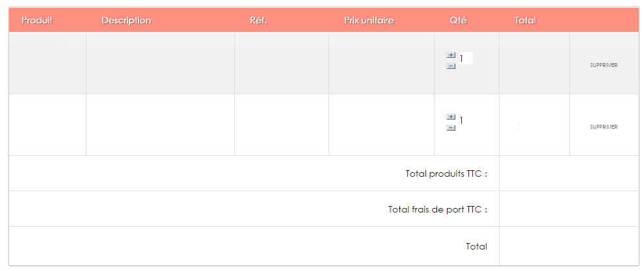644x271 pixels.
Task: Click the Total produits TTC label
Action: [446, 174]
